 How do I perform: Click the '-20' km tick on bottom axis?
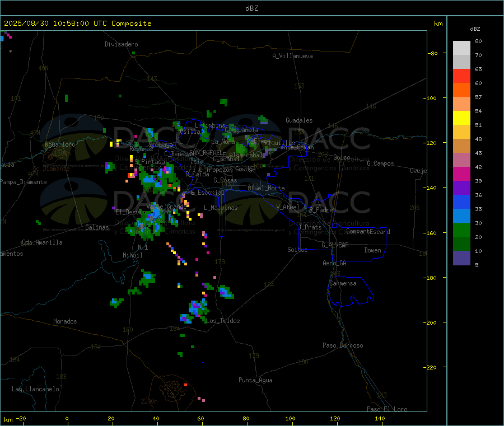tap(21, 418)
